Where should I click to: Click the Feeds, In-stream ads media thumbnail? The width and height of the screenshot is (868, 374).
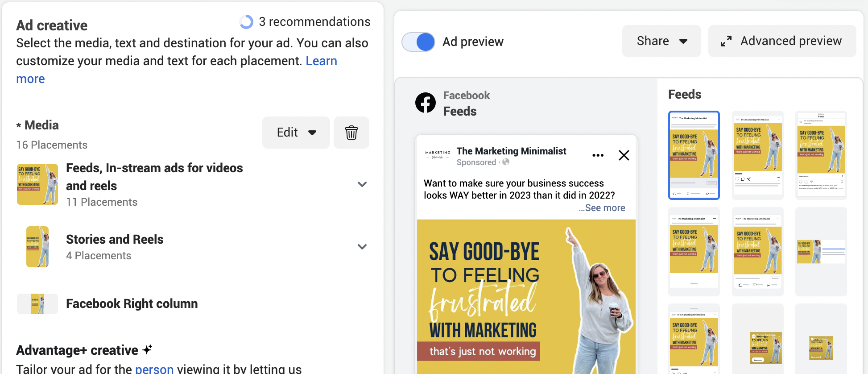point(37,184)
